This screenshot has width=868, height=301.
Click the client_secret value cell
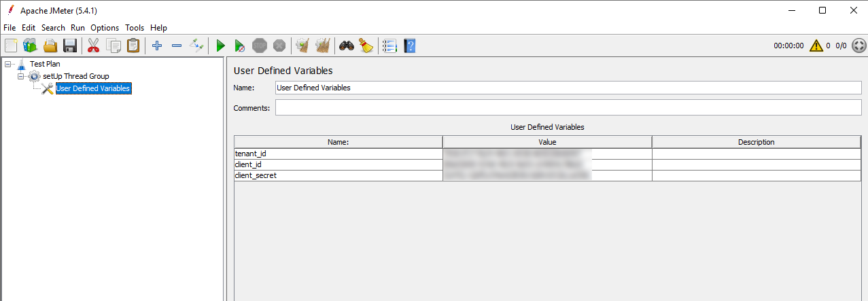click(547, 175)
